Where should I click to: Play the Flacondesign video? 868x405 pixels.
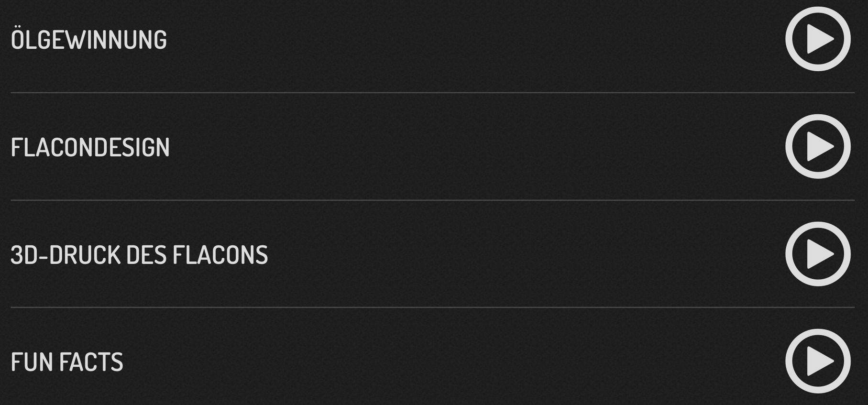pos(818,146)
